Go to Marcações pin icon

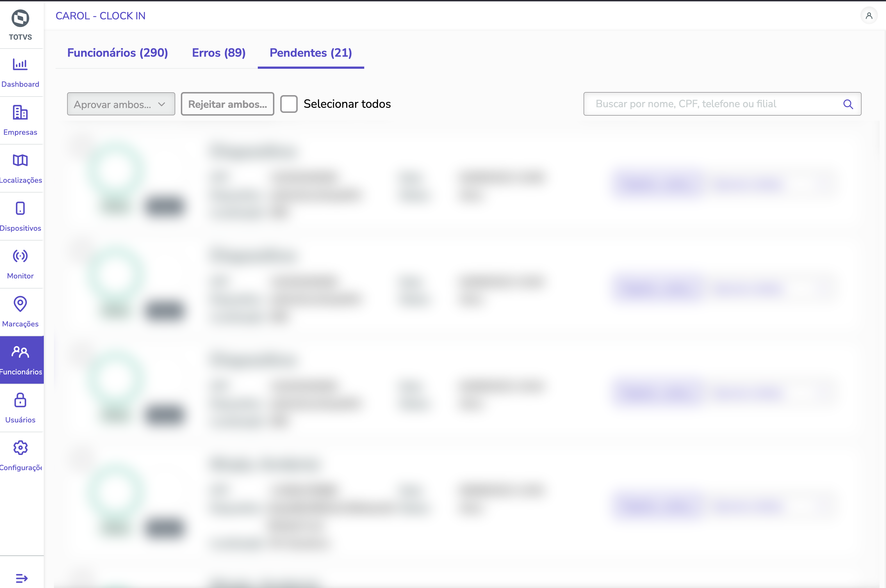tap(20, 304)
